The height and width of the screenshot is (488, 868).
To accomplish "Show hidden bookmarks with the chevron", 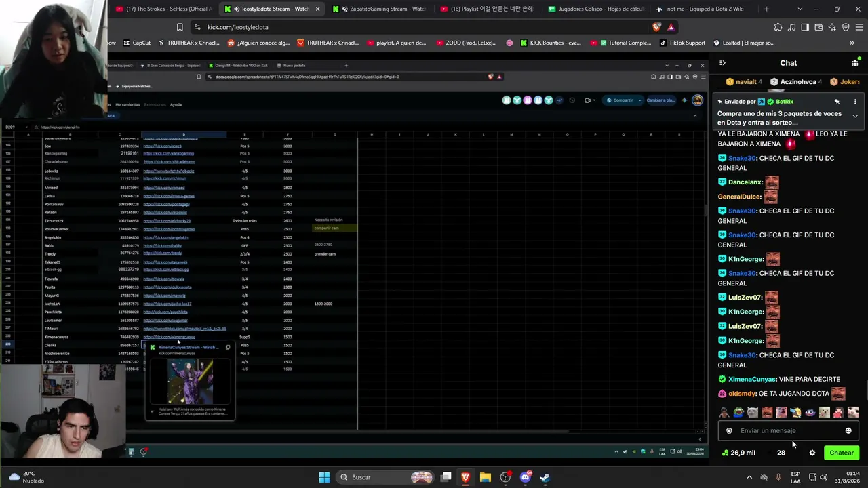I will [852, 43].
